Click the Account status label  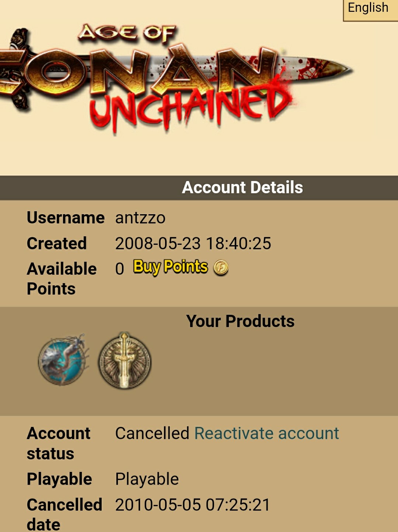(59, 443)
